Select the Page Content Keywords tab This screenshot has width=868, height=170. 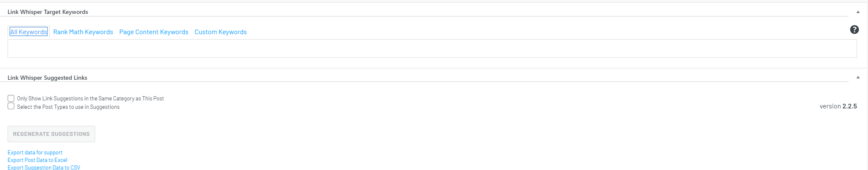tap(154, 32)
